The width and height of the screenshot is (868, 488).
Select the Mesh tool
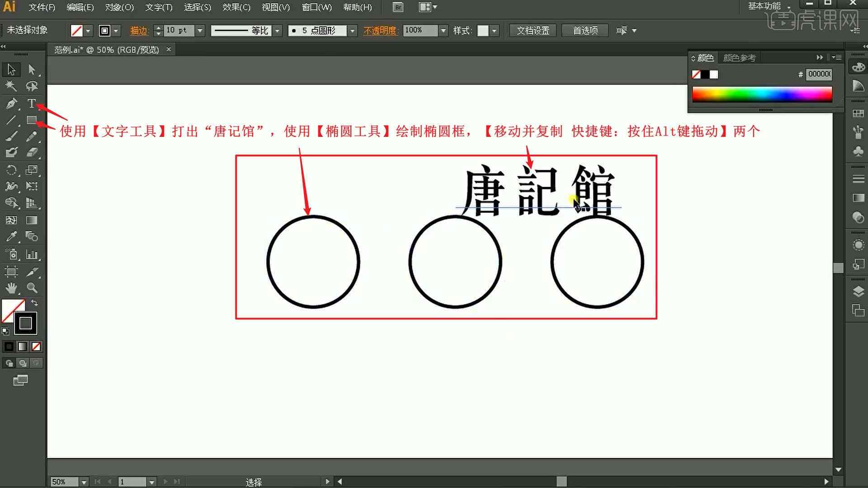pos(11,220)
